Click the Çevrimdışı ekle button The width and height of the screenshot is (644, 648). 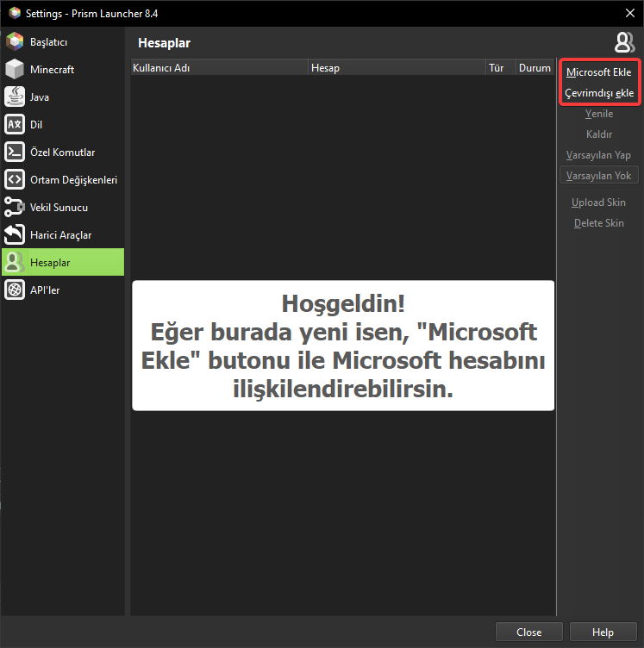pos(599,92)
